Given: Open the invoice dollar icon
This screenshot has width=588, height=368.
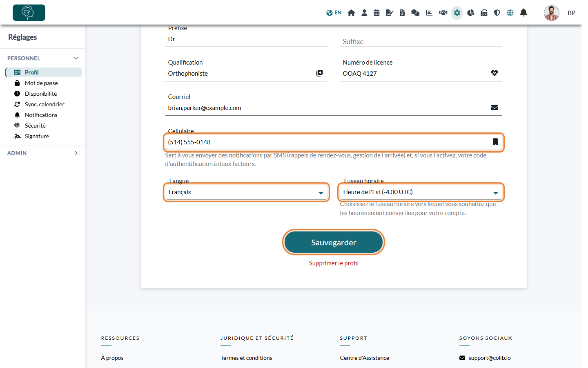Looking at the screenshot, I should pos(402,13).
